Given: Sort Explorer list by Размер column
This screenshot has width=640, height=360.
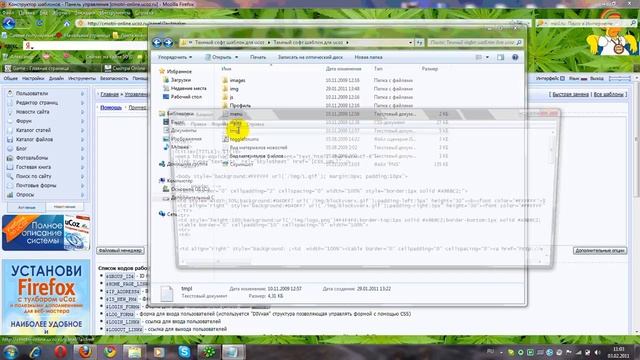Looking at the screenshot, I should click(x=430, y=69).
